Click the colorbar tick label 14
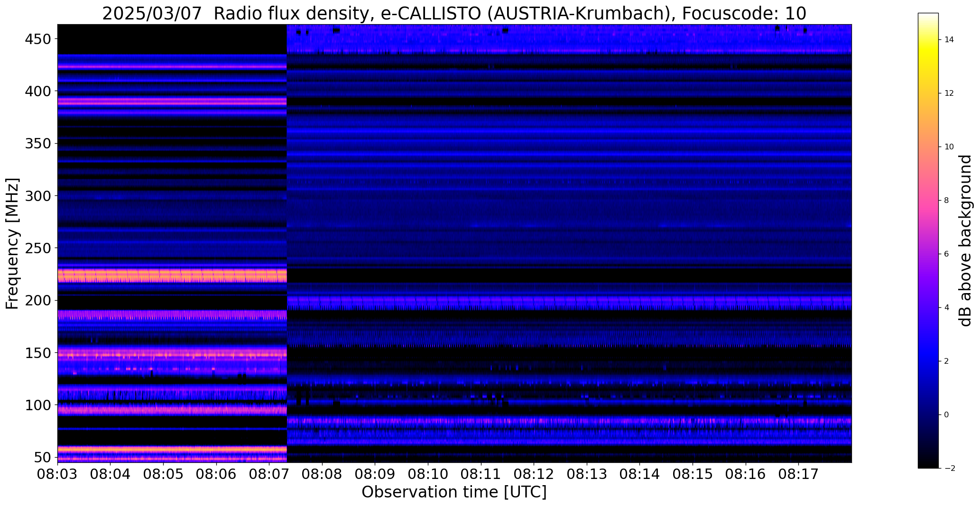Image resolution: width=980 pixels, height=506 pixels. [949, 40]
